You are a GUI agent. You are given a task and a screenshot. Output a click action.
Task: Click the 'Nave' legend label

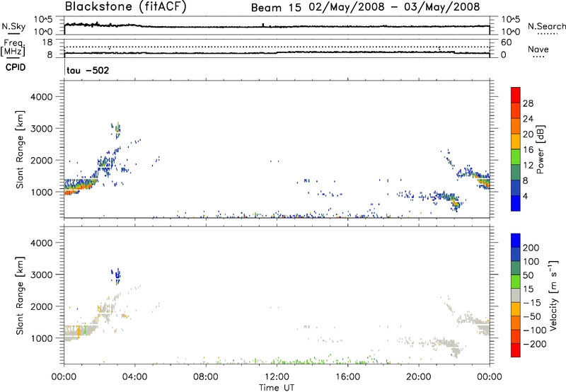click(x=538, y=49)
